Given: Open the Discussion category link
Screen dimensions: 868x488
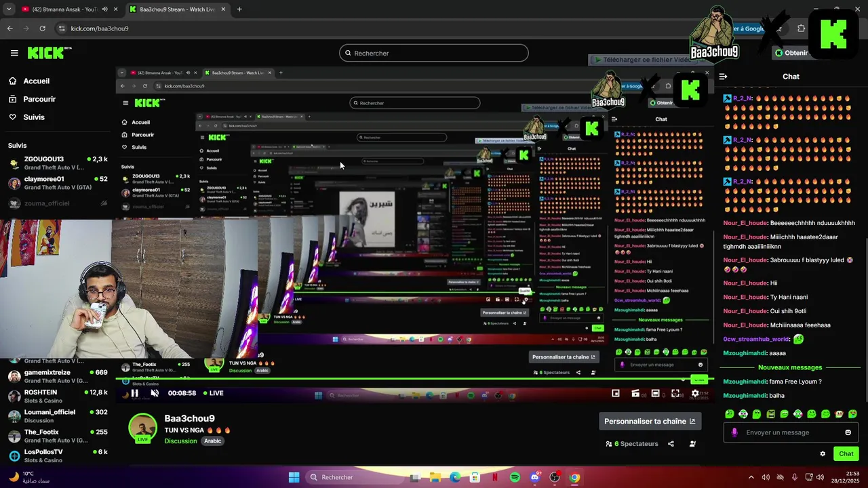Looking at the screenshot, I should point(180,441).
